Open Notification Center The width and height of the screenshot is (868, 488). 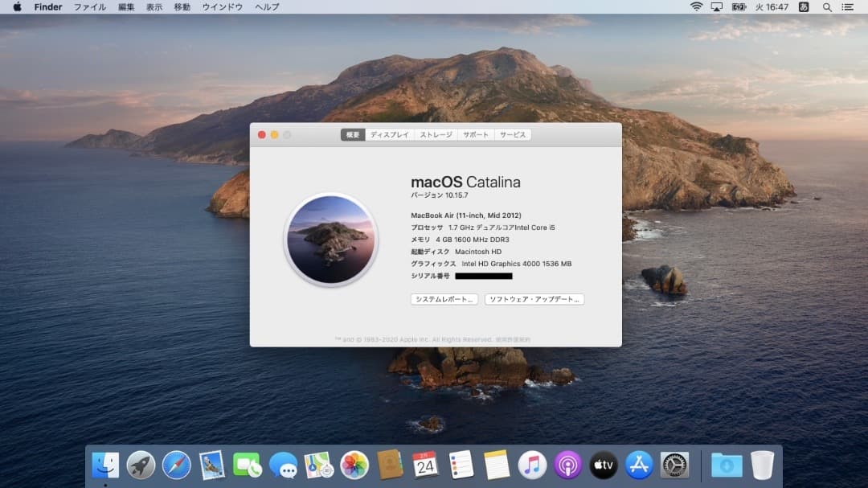click(x=847, y=7)
